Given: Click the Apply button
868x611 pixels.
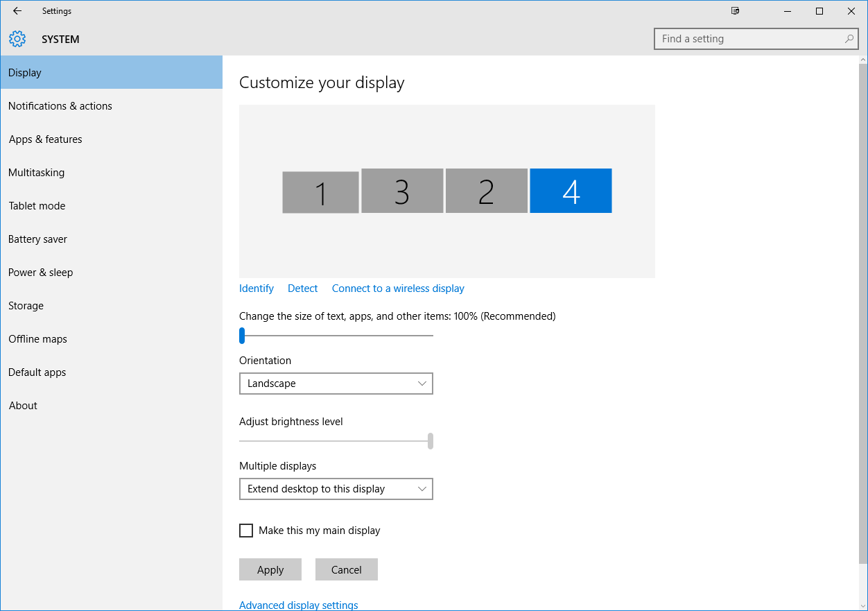Looking at the screenshot, I should pyautogui.click(x=270, y=569).
